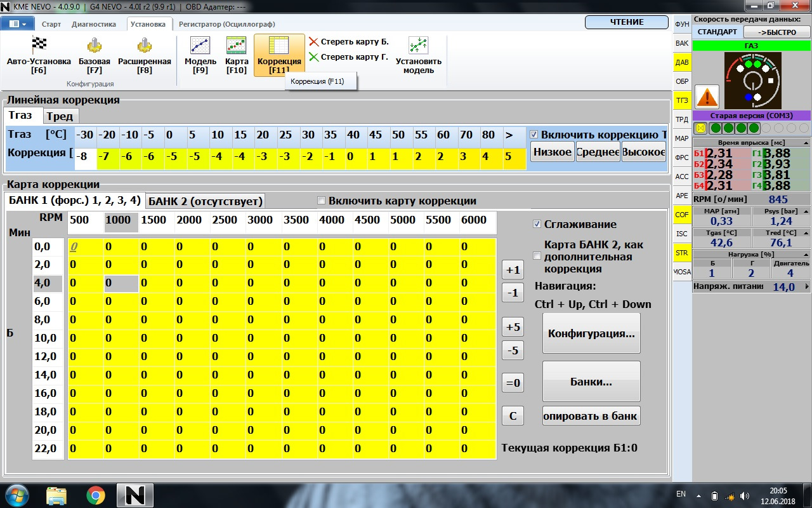The height and width of the screenshot is (508, 812).
Task: Click the orange warning triangle icon
Action: coord(707,97)
